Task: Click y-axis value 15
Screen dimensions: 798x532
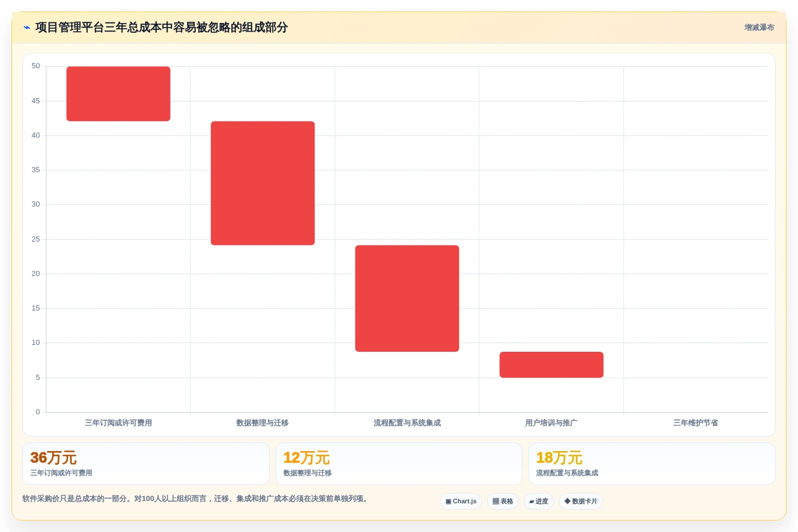Action: (36, 308)
